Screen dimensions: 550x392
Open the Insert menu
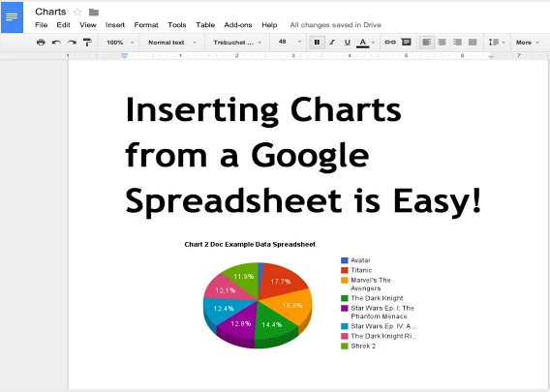pyautogui.click(x=115, y=25)
